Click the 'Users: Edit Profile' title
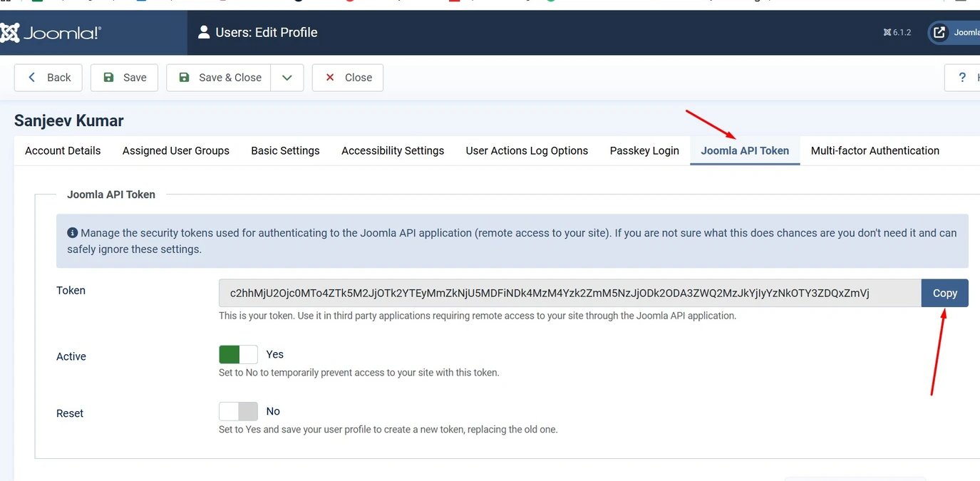 click(267, 32)
